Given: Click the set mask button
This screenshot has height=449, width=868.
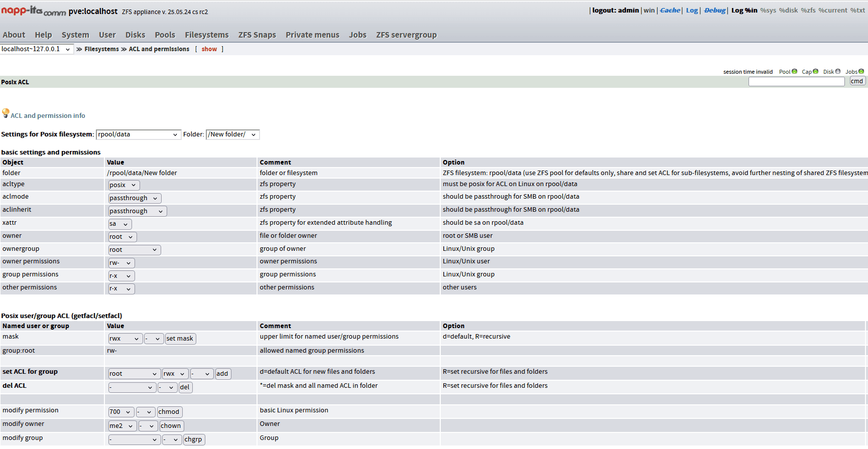Looking at the screenshot, I should 180,339.
